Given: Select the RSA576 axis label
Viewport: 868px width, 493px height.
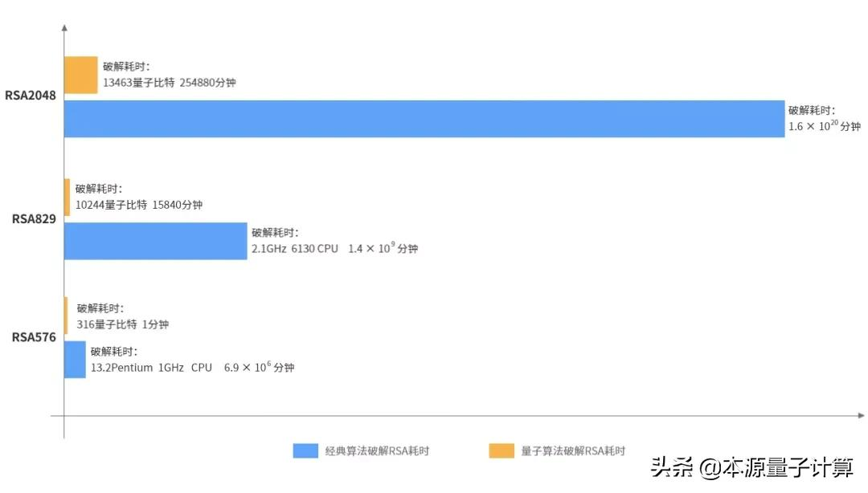Looking at the screenshot, I should point(34,337).
